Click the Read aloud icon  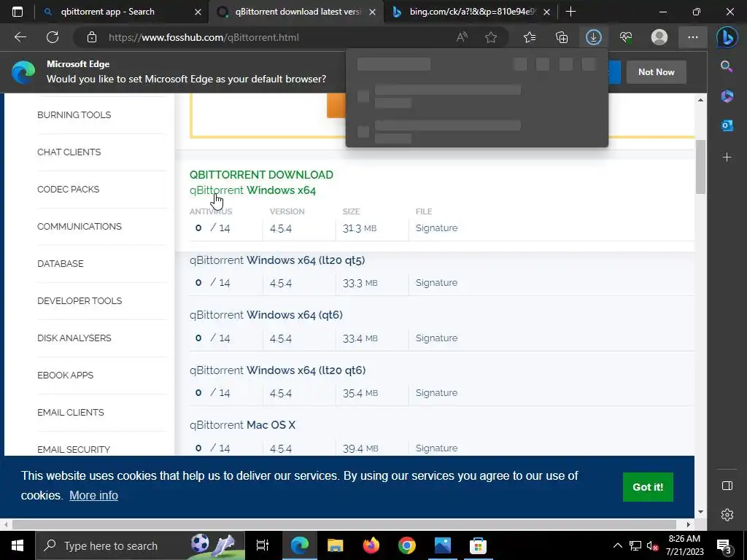click(x=462, y=37)
